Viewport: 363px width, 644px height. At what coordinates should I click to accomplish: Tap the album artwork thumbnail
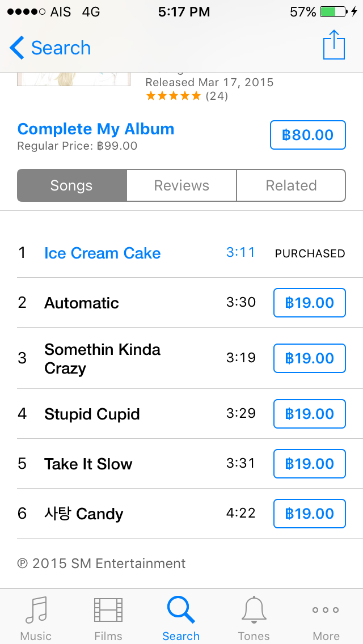coord(74,79)
